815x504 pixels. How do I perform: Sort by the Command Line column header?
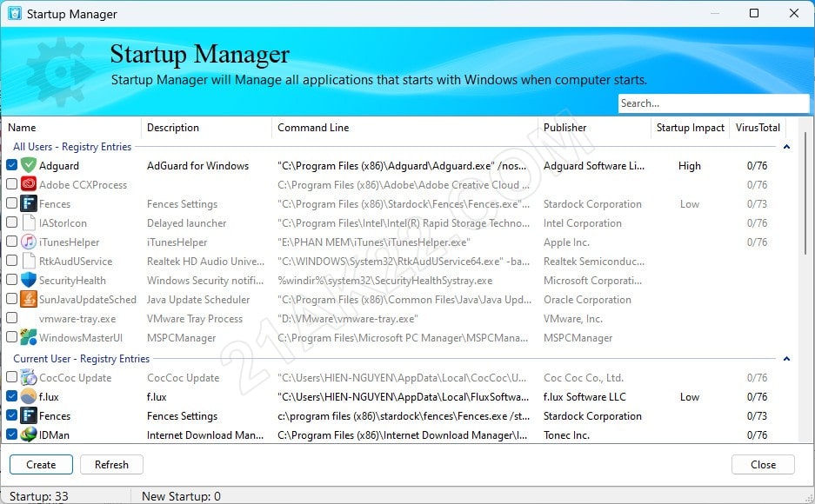(x=404, y=128)
